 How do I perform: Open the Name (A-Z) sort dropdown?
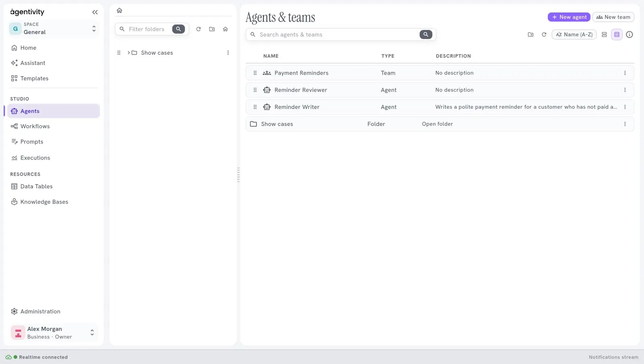tap(574, 35)
